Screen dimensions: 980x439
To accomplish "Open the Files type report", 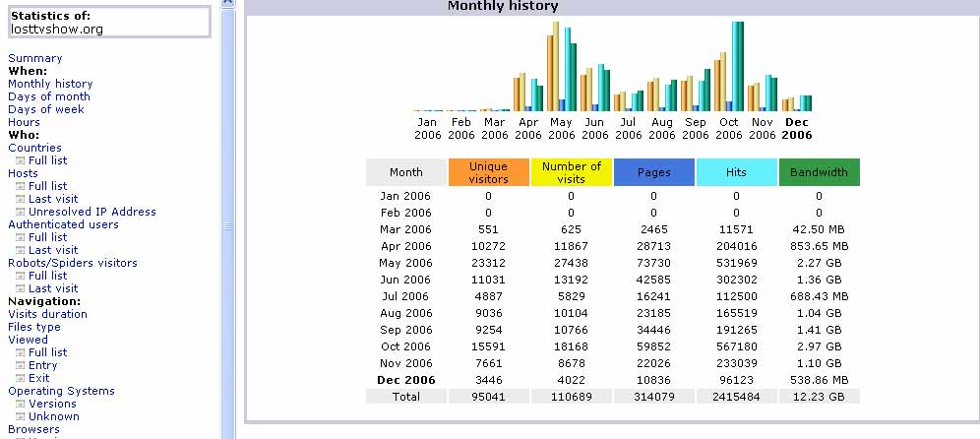I will pyautogui.click(x=34, y=327).
